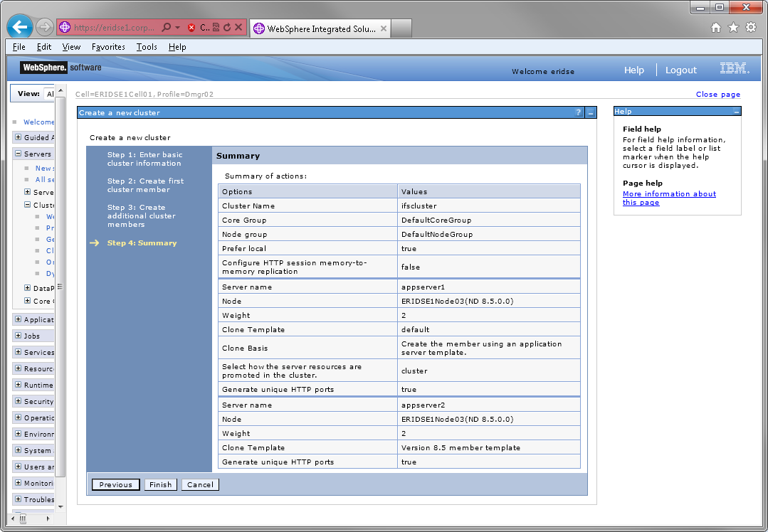Collapse the Servers tree node
Viewport: 768px width, 532px height.
pos(18,153)
